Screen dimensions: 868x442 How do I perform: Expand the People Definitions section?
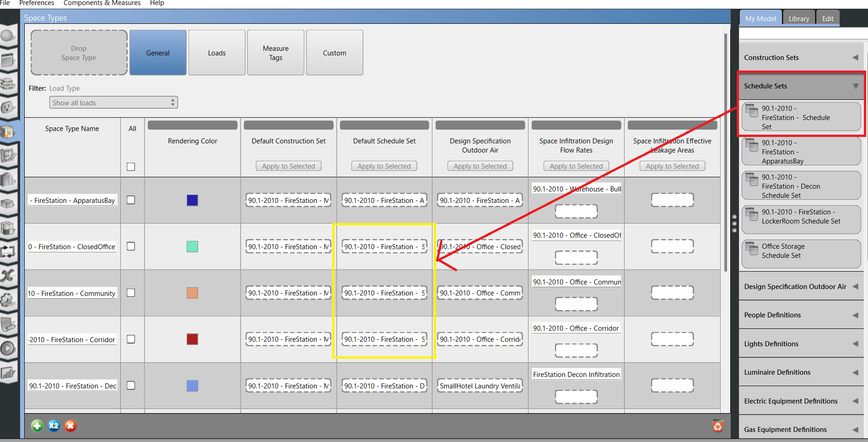point(801,315)
